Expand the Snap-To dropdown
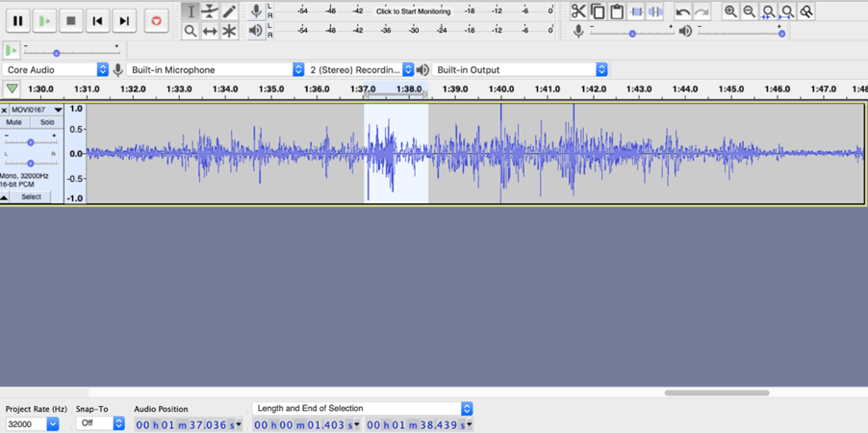 coord(118,423)
